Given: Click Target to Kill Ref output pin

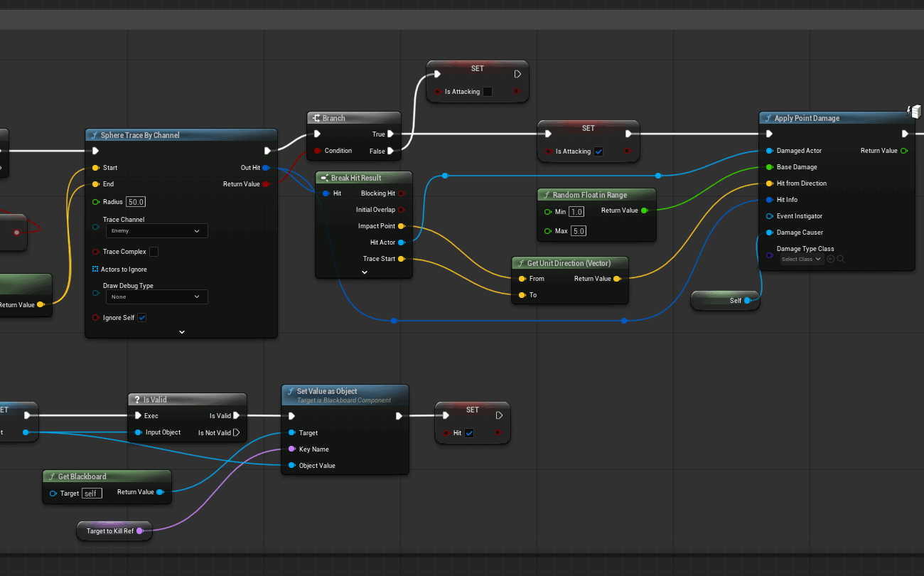Looking at the screenshot, I should point(139,530).
